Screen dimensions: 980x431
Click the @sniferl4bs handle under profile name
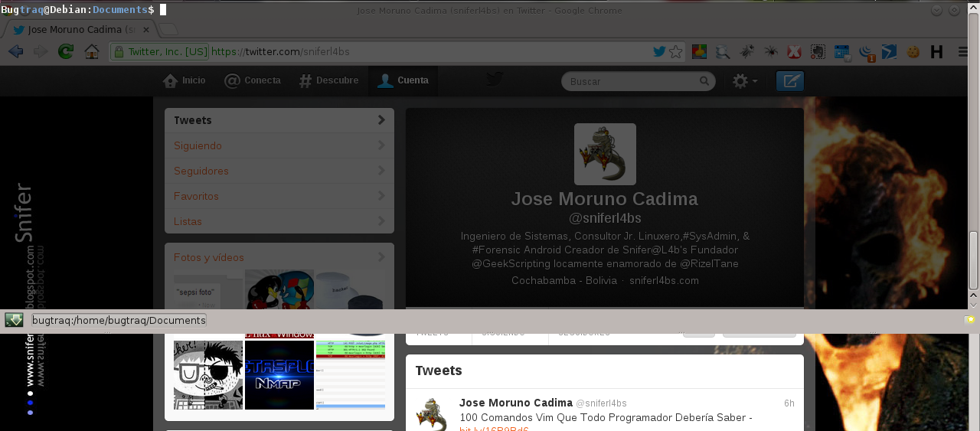[605, 218]
